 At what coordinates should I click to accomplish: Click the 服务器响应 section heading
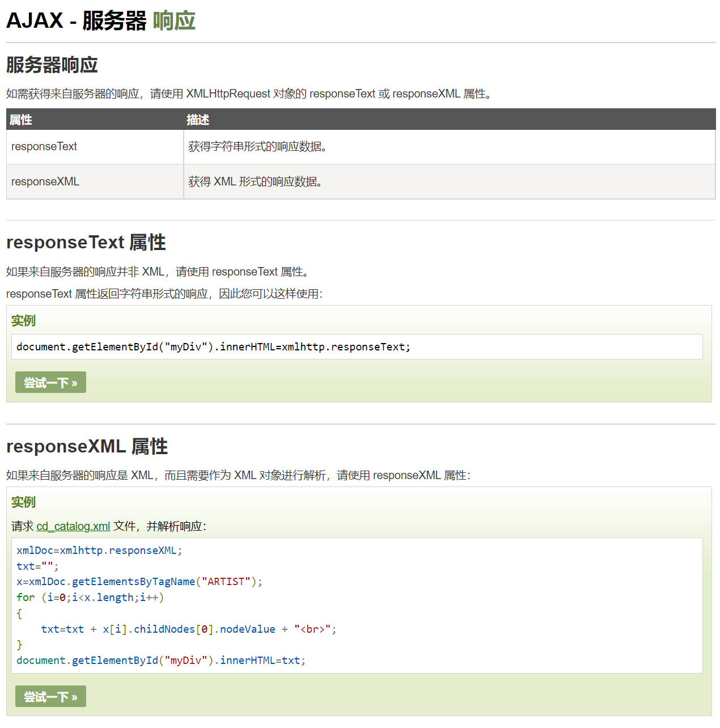click(52, 65)
